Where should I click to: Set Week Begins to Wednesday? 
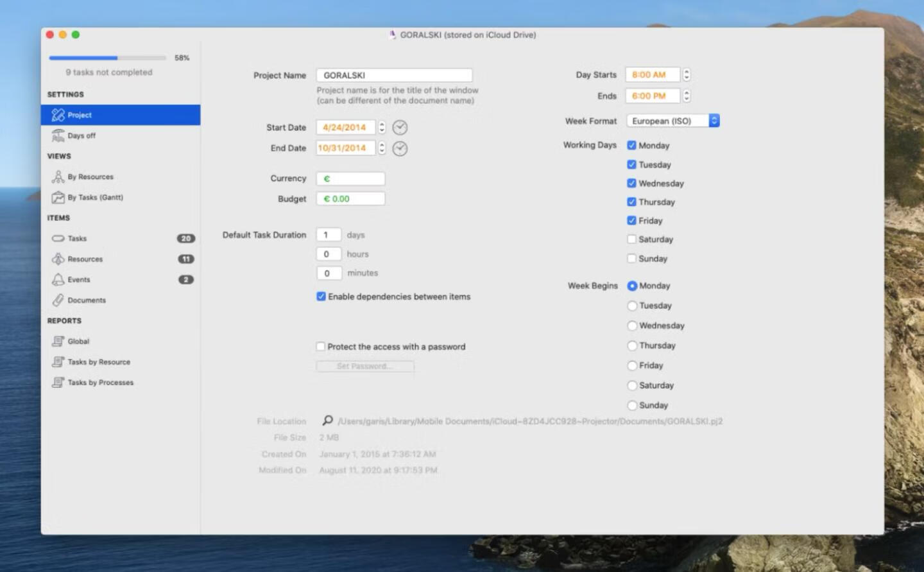pyautogui.click(x=632, y=325)
